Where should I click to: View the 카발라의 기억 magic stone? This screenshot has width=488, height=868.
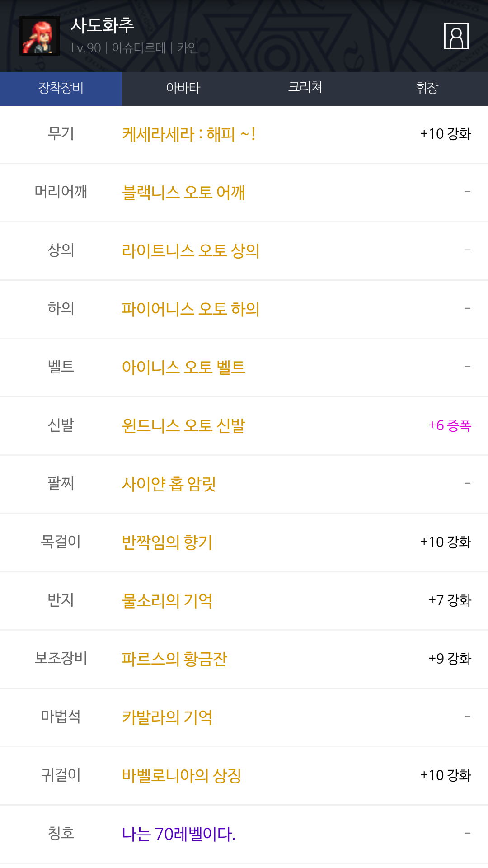(167, 717)
